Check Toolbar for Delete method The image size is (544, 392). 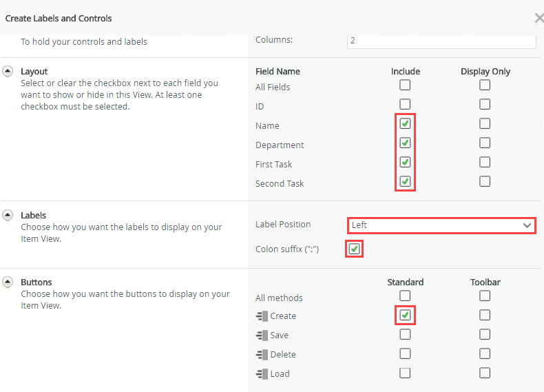click(x=485, y=353)
